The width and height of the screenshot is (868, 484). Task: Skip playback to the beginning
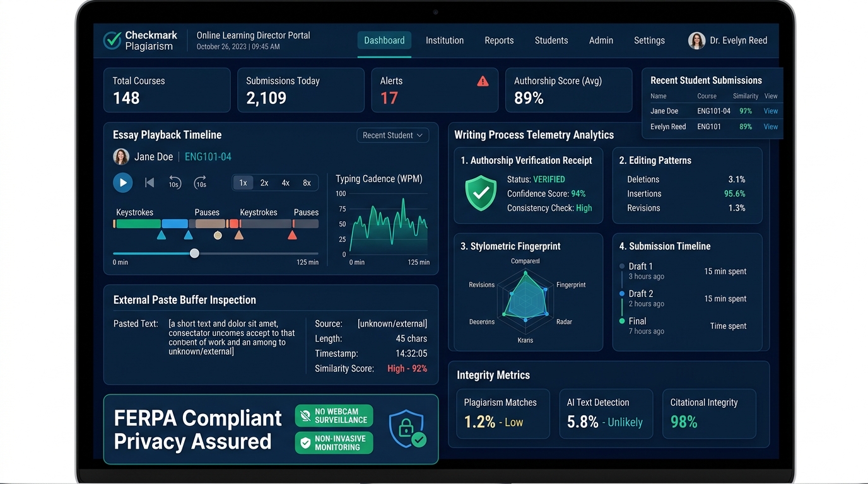click(150, 183)
